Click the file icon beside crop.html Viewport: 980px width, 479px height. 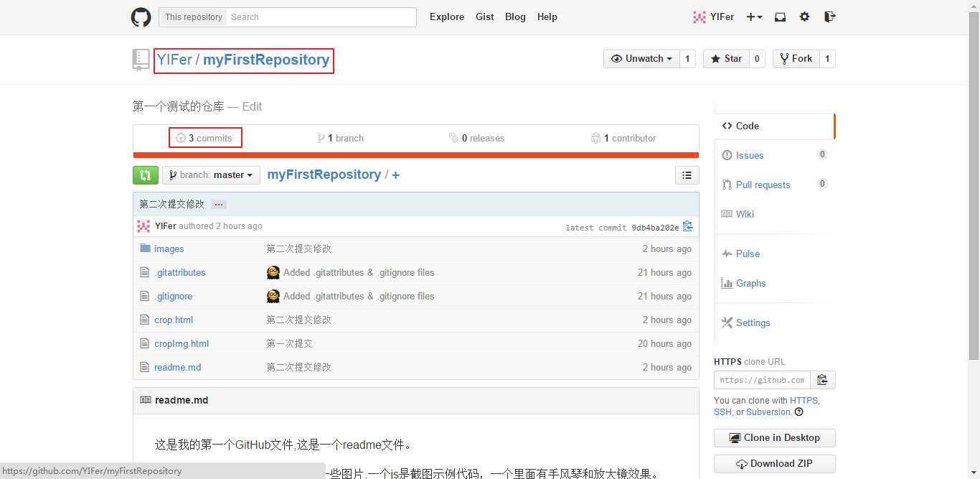point(144,320)
